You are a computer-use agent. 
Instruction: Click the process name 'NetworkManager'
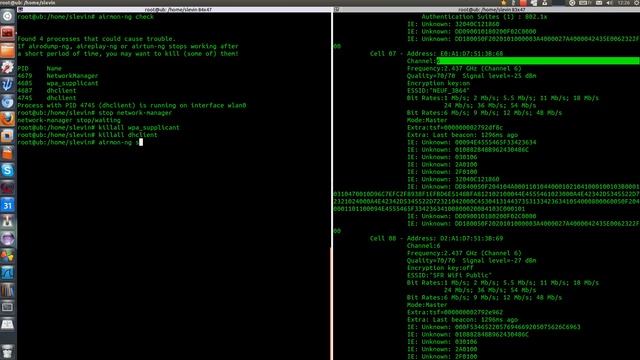tap(72, 76)
